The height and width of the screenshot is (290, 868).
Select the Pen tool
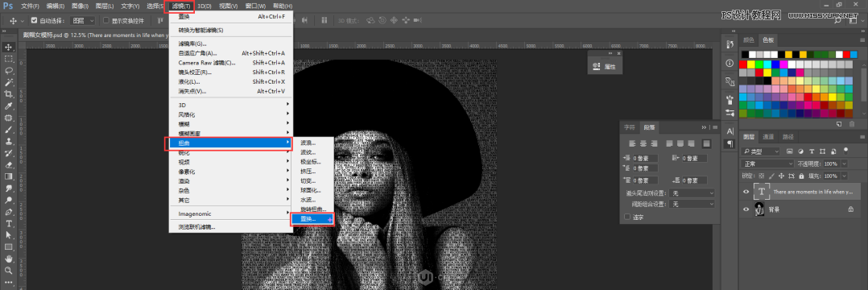9,211
